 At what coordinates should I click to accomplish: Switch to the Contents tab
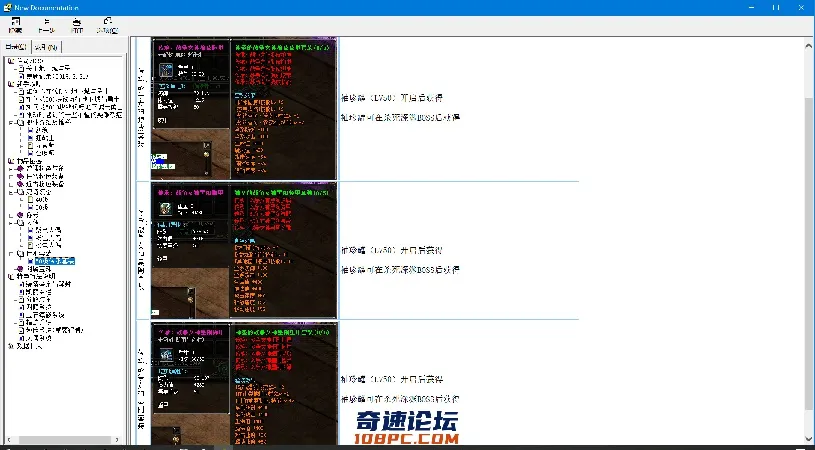[16, 47]
